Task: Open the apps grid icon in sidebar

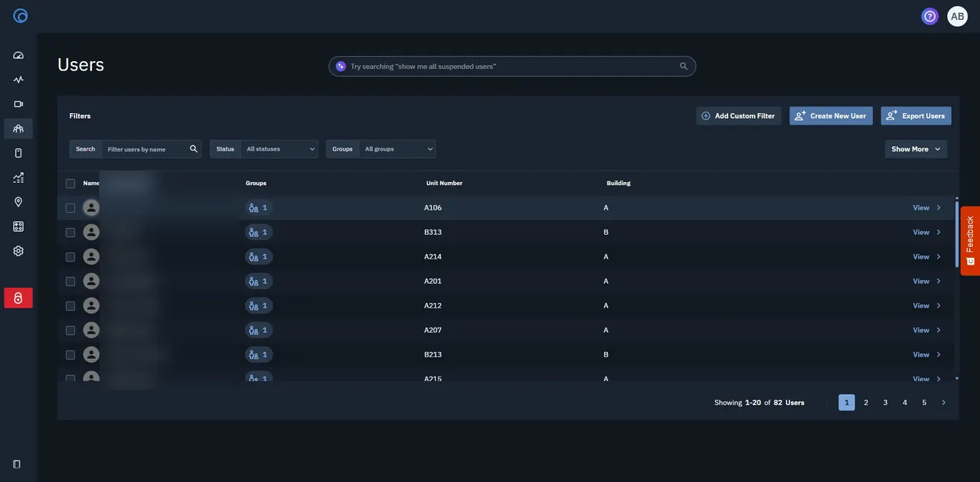Action: pyautogui.click(x=18, y=226)
